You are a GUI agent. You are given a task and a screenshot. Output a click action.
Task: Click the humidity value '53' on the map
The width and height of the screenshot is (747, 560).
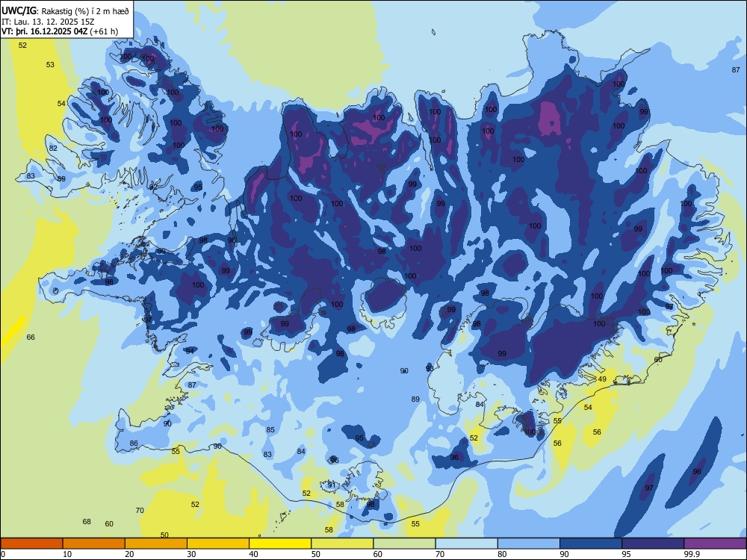click(50, 65)
